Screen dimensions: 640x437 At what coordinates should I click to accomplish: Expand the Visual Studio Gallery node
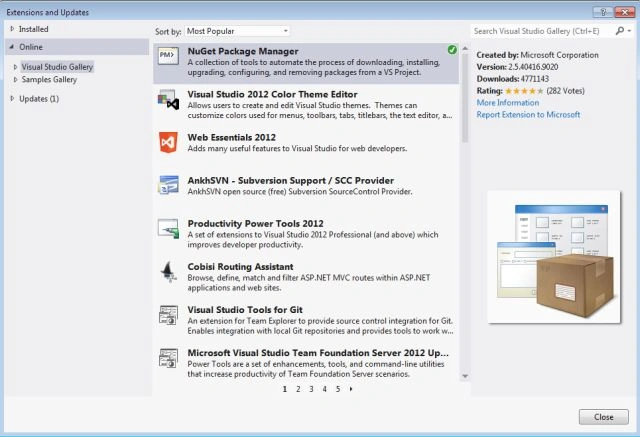(16, 67)
